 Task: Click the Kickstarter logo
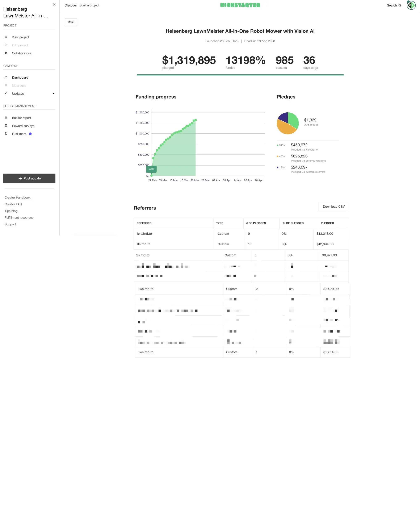240,5
